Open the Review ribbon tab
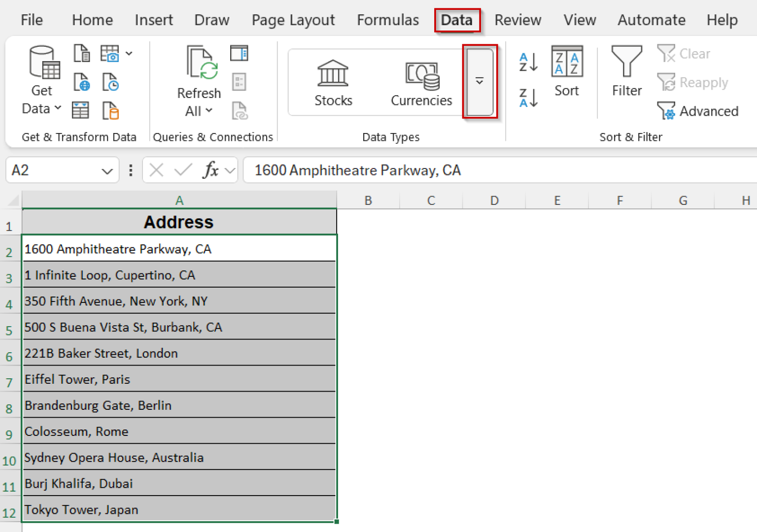This screenshot has width=757, height=532. (x=518, y=20)
